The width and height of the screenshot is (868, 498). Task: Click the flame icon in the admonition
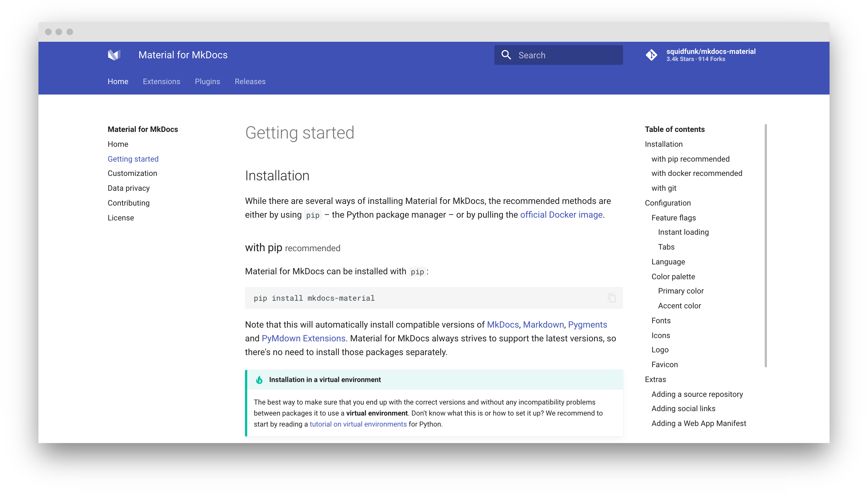tap(259, 380)
